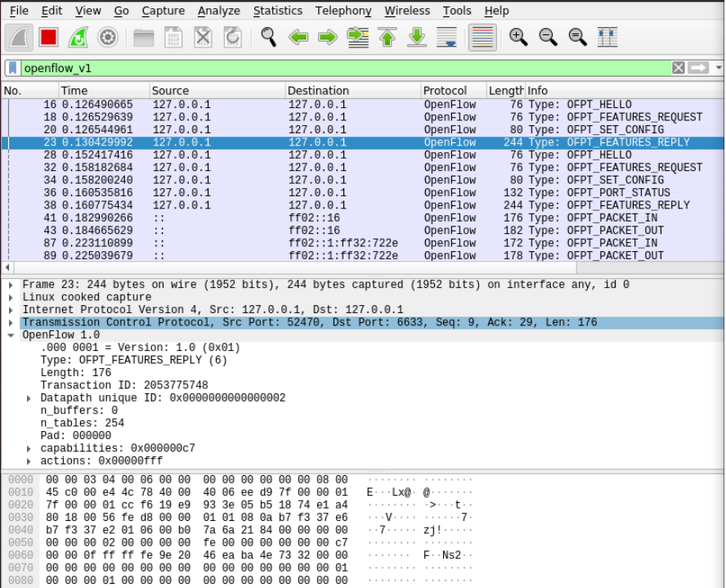Screen dimensions: 726x588
Task: Sort by Length column header
Action: tap(506, 91)
